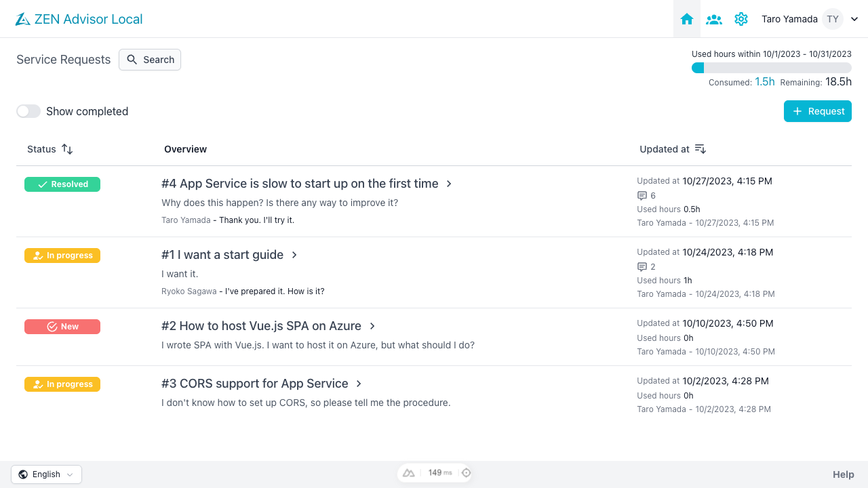Click the Search button
This screenshot has height=488, width=868.
(x=149, y=60)
